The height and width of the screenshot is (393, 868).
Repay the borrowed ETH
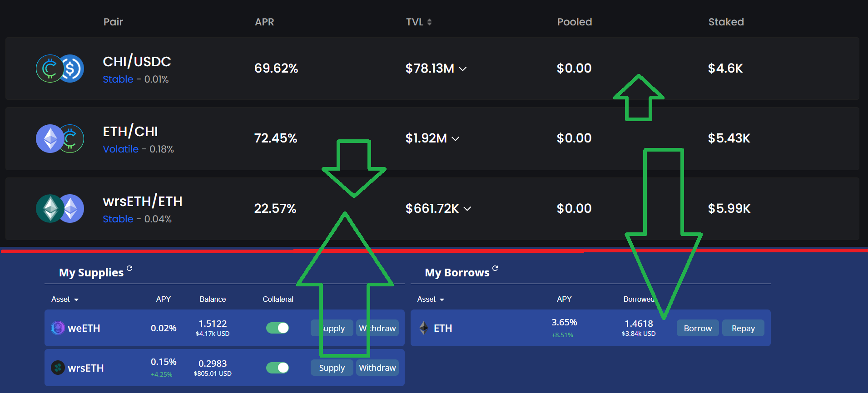(743, 328)
